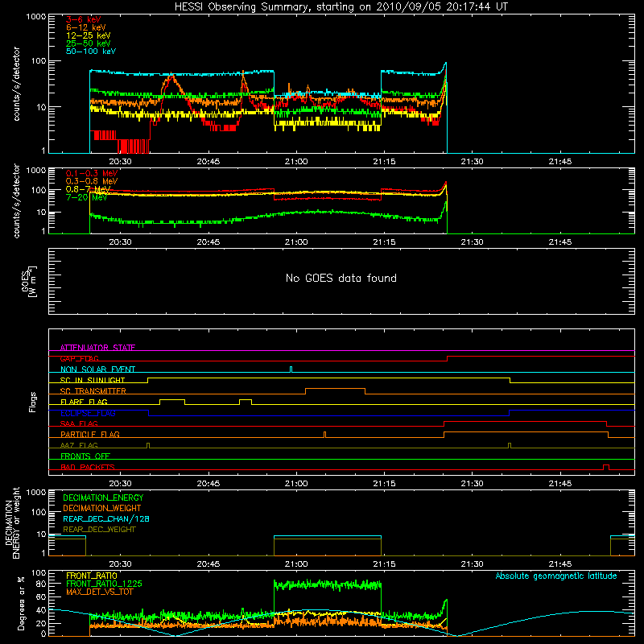Image resolution: width=644 pixels, height=644 pixels.
Task: Click the AAZ_FLAG spike near 20:35
Action: click(x=148, y=445)
